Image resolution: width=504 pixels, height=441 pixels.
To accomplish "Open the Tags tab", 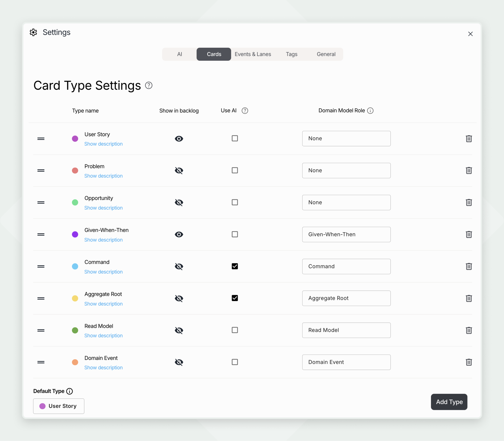I will tap(292, 54).
